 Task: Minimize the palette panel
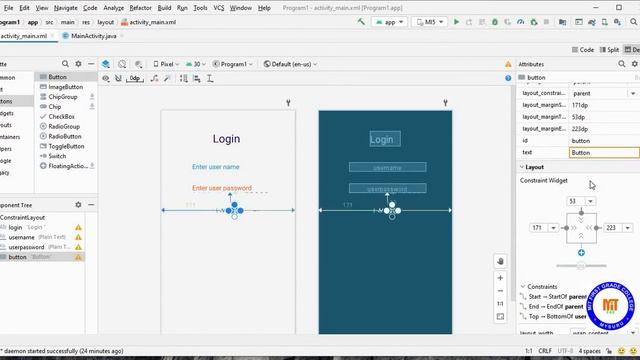coord(91,64)
